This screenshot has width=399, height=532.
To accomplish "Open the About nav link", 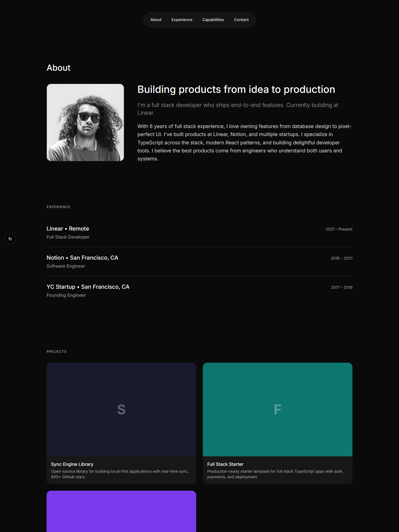I will pos(156,20).
